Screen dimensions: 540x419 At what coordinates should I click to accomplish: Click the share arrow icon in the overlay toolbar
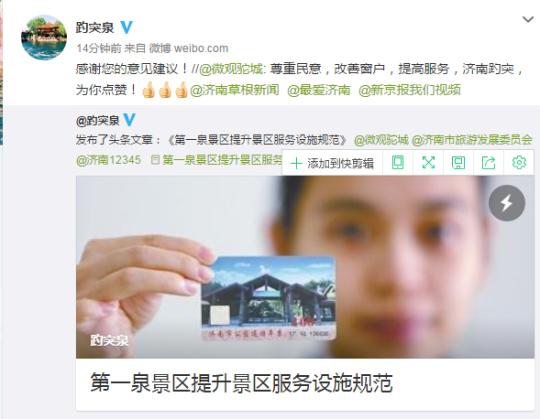pyautogui.click(x=488, y=163)
